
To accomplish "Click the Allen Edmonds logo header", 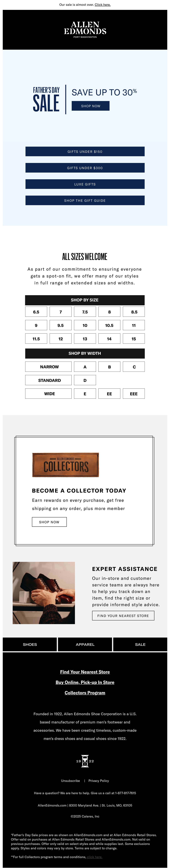I will point(85,30).
